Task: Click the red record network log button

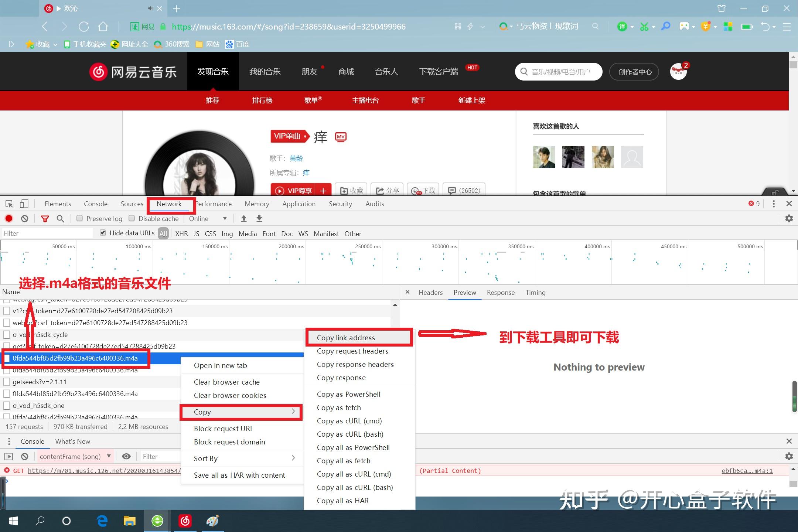Action: (x=9, y=218)
